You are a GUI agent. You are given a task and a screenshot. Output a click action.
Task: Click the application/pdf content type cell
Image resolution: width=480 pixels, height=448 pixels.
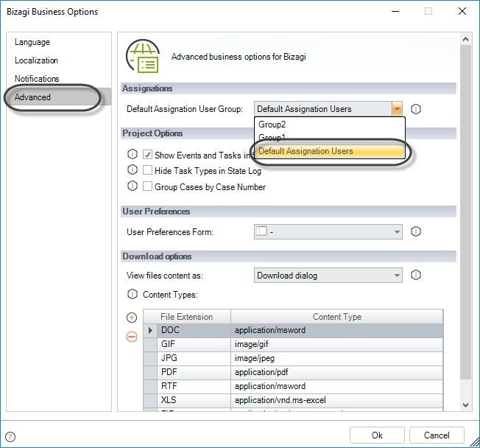[336, 372]
